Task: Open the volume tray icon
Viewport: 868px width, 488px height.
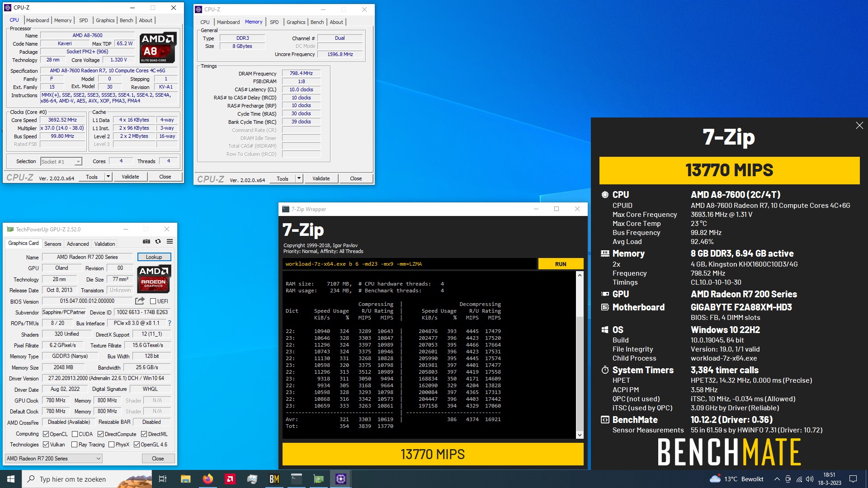Action: (x=810, y=479)
